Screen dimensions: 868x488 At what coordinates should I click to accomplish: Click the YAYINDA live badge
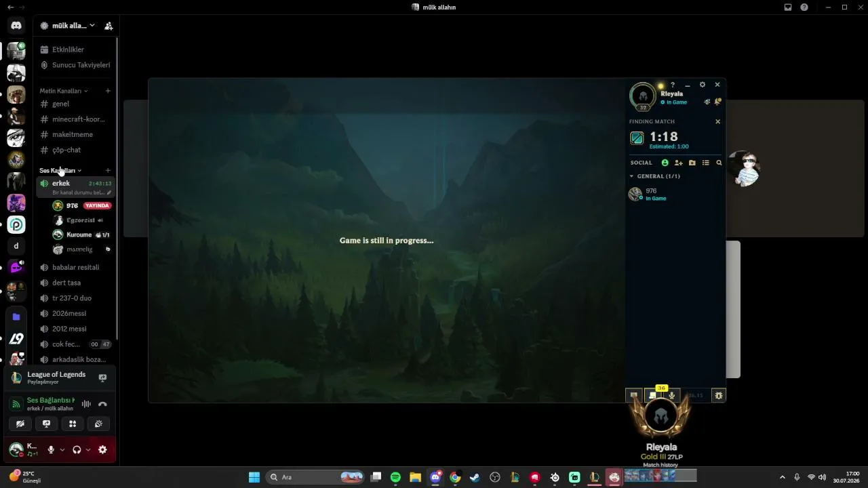point(97,205)
